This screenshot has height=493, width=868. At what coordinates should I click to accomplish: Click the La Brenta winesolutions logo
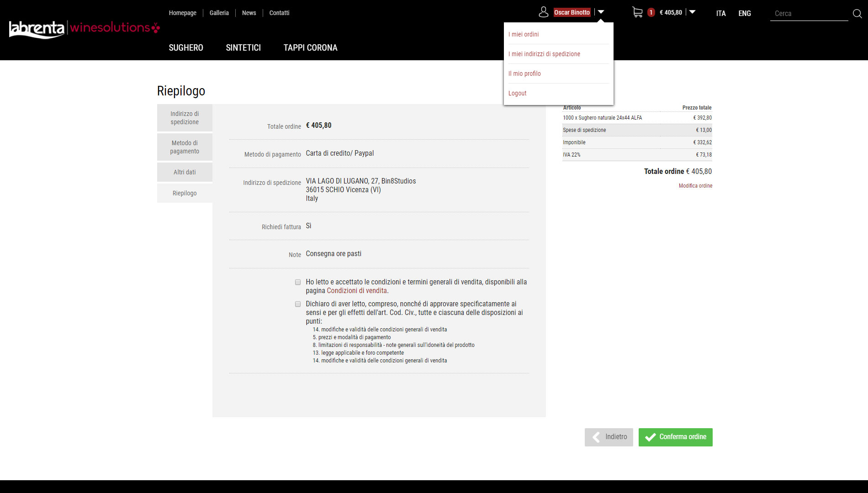pyautogui.click(x=85, y=29)
